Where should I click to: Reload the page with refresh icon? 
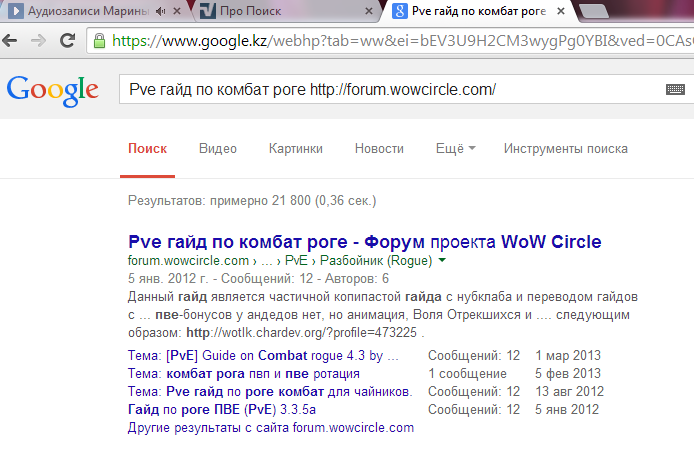67,41
